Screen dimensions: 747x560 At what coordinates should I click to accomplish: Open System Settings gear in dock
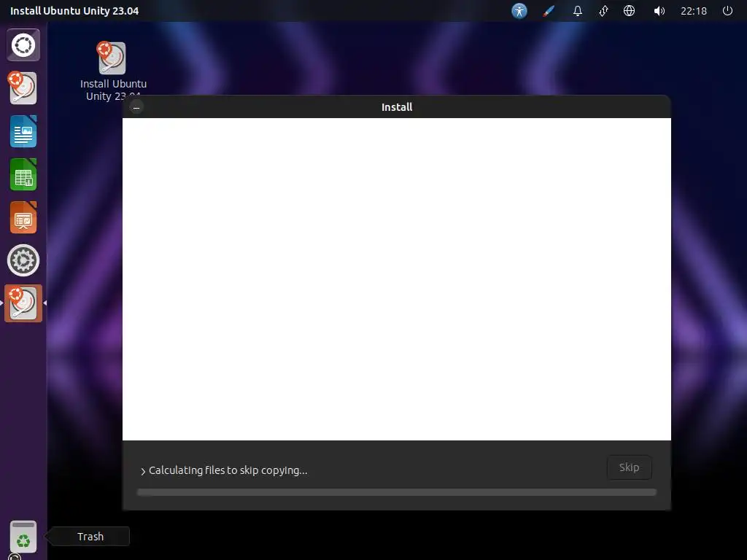[x=23, y=260]
